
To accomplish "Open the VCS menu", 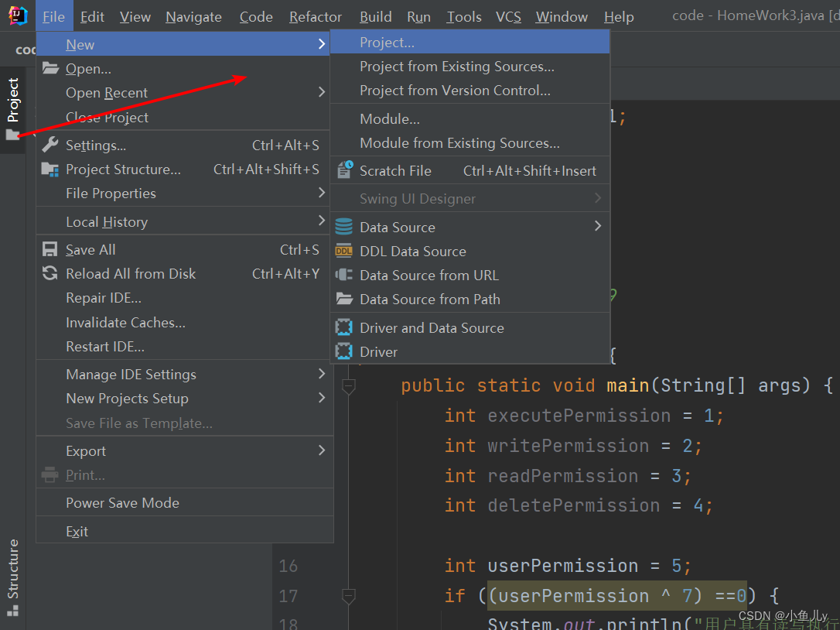I will click(508, 16).
